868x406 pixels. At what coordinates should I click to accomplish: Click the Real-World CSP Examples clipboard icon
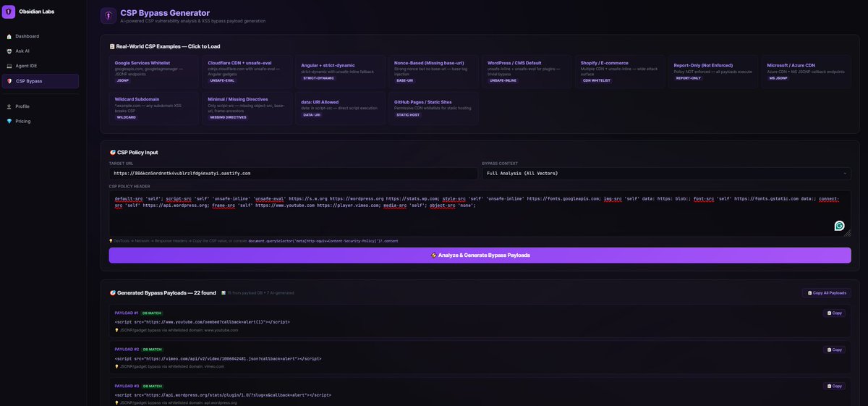click(x=112, y=46)
